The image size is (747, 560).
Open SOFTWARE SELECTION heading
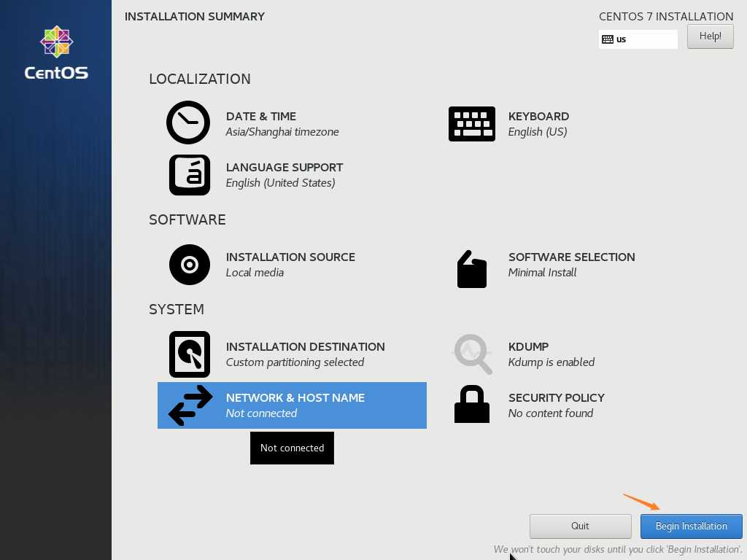tap(571, 257)
